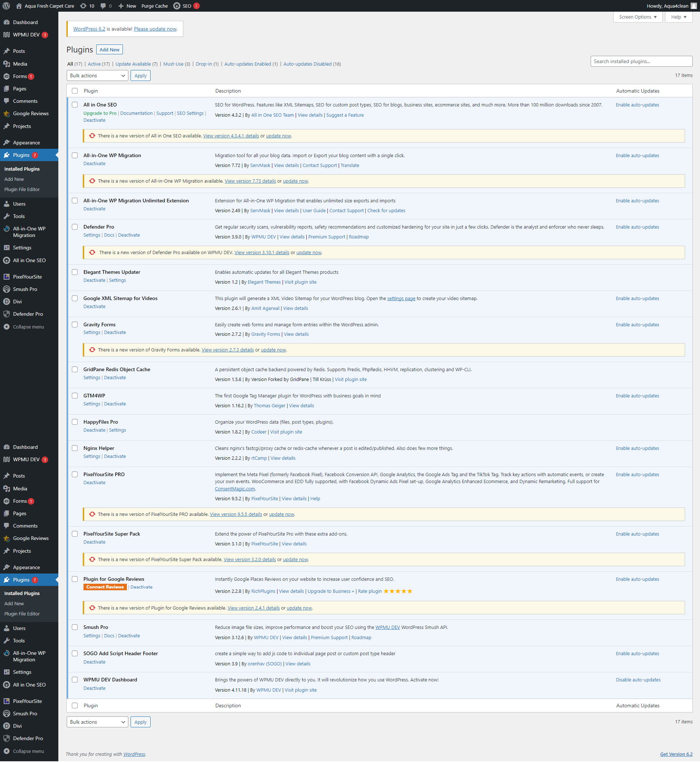The height and width of the screenshot is (762, 700).
Task: Expand the Screen Options panel
Action: (638, 17)
